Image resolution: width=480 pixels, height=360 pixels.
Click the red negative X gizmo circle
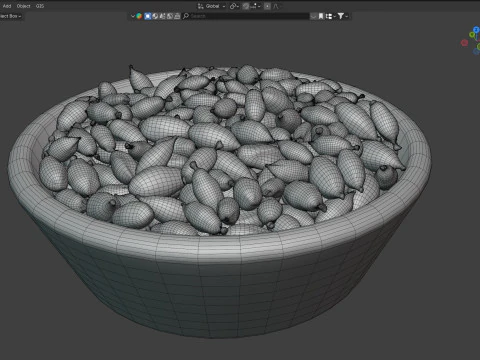pos(464,43)
